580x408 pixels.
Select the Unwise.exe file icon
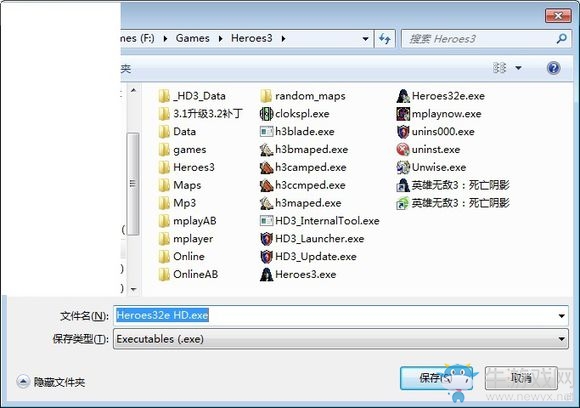coord(403,167)
